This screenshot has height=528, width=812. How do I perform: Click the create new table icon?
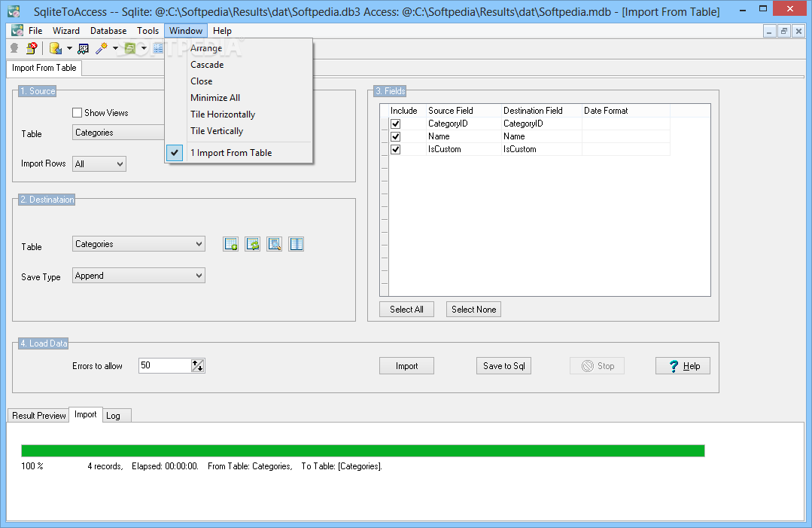(x=230, y=244)
